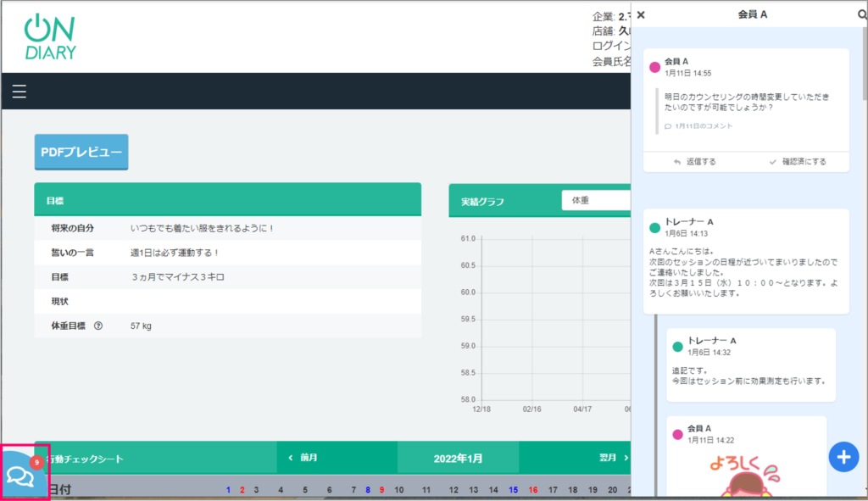The image size is (868, 501).
Task: Close the 会員 A chat panel
Action: click(641, 14)
